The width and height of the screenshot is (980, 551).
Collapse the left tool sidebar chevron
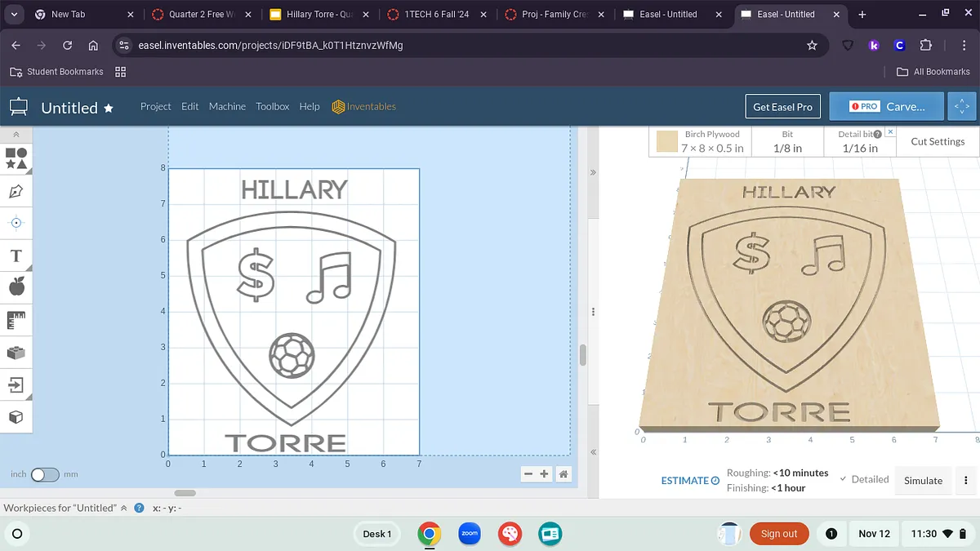(16, 133)
